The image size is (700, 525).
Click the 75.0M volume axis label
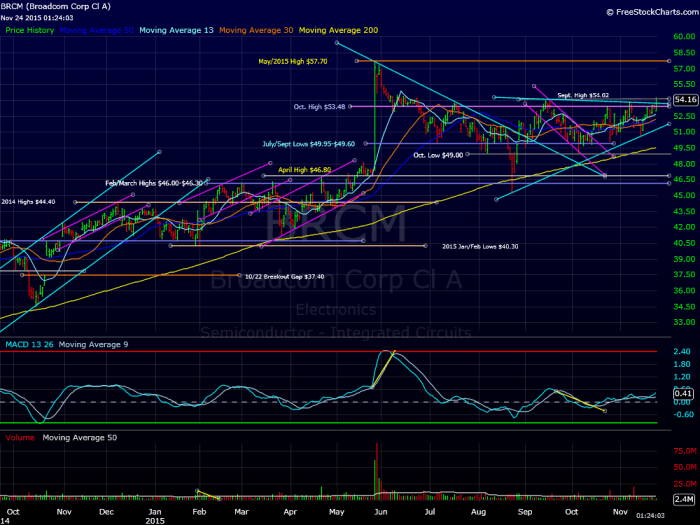[x=685, y=451]
